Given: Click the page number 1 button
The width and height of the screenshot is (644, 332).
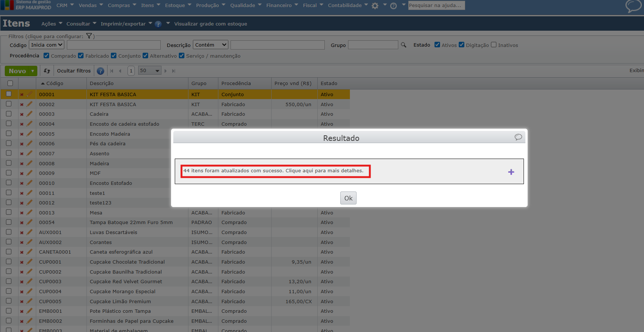Looking at the screenshot, I should pos(131,71).
